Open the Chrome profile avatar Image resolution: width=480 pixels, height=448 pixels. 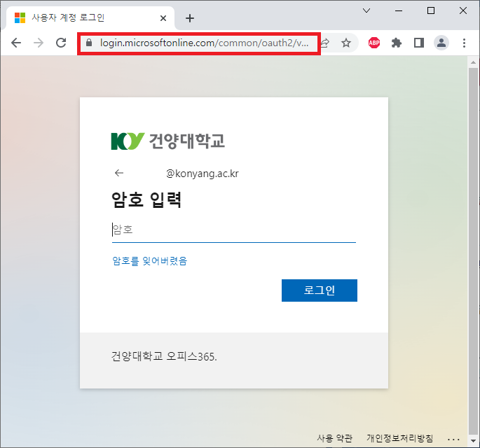point(441,43)
